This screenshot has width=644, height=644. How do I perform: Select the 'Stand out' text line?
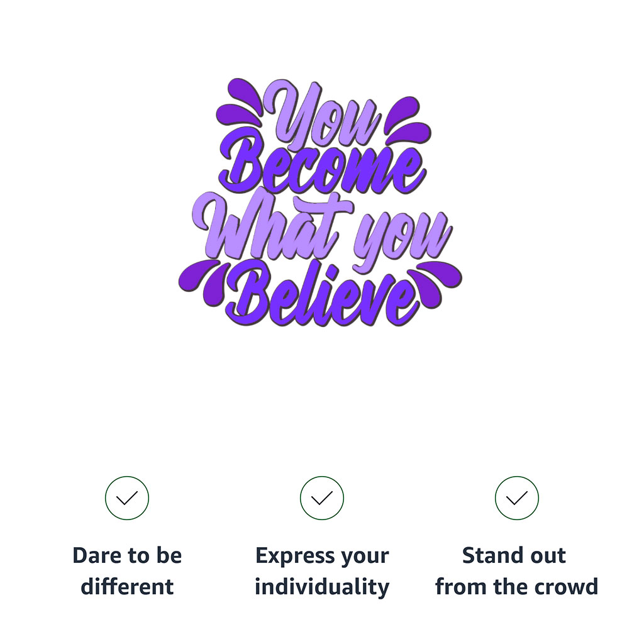tap(514, 555)
